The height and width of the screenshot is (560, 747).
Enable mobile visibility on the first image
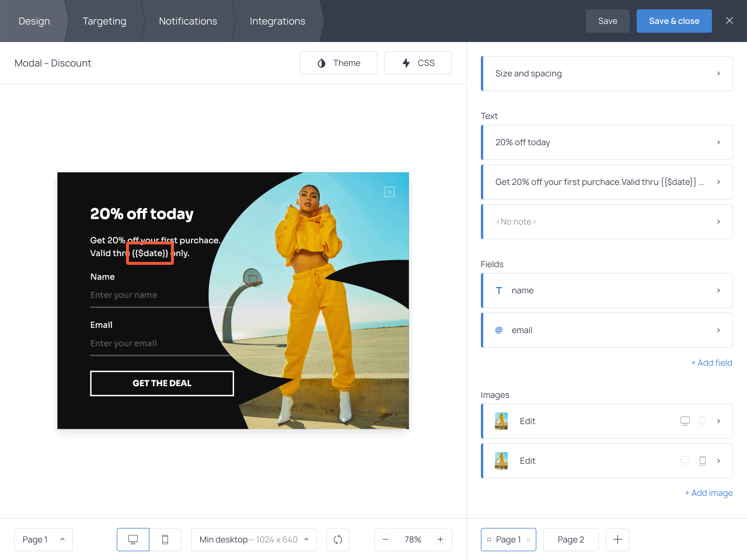[702, 421]
